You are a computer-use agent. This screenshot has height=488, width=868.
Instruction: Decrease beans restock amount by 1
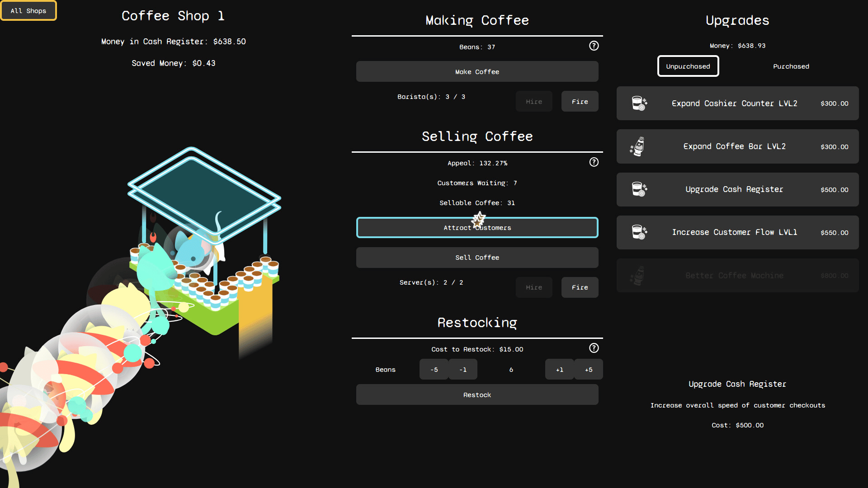point(463,370)
